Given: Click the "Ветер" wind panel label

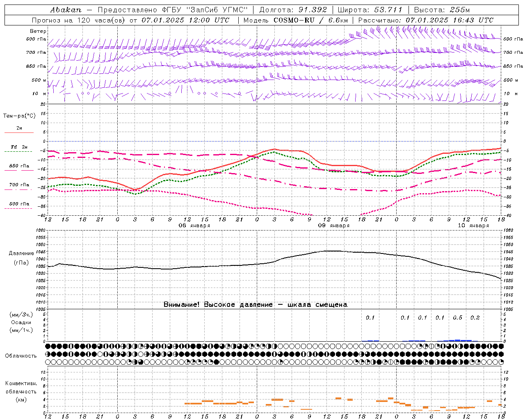Looking at the screenshot, I should click(x=38, y=31).
